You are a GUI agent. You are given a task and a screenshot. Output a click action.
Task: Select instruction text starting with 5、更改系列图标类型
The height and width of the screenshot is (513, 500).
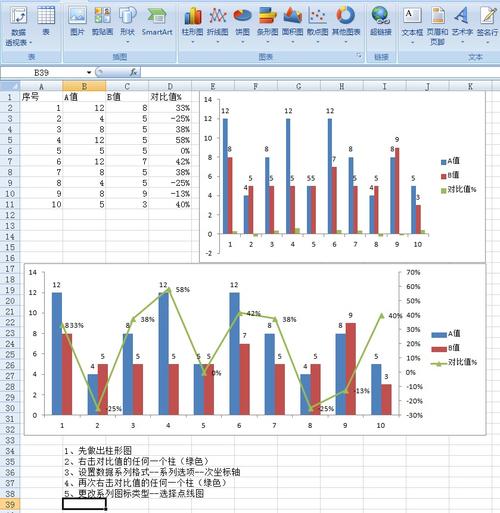point(134,493)
